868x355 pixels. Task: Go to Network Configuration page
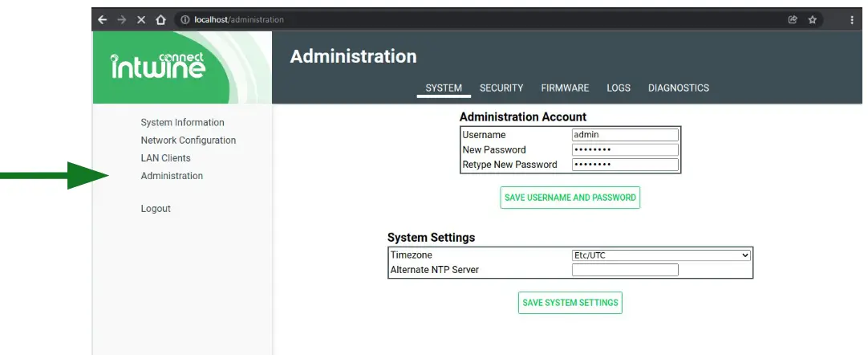189,141
